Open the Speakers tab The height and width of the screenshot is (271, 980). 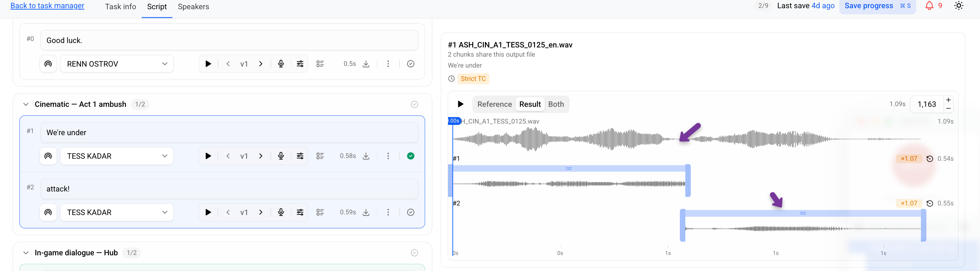point(193,7)
